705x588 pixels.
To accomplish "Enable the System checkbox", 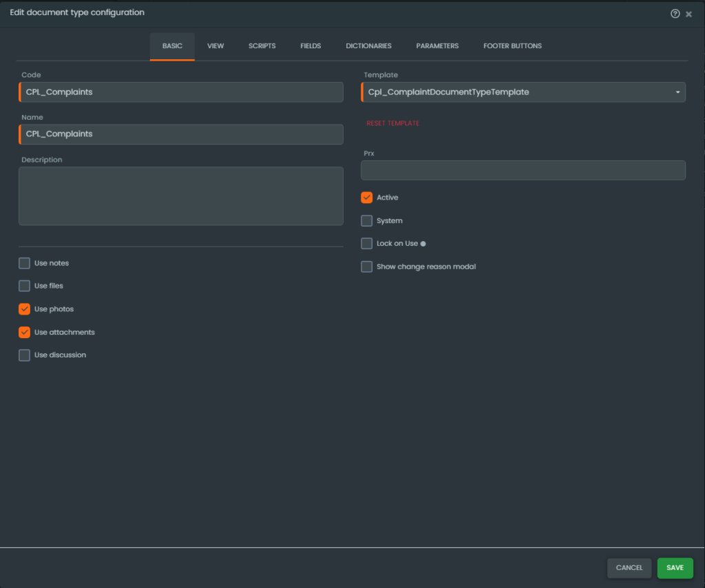I will click(x=367, y=221).
